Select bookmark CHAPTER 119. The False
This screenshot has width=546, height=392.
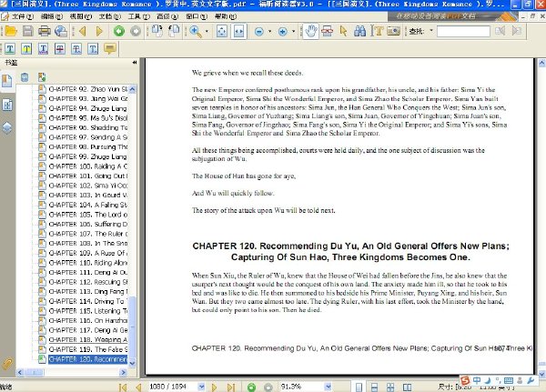(x=88, y=349)
